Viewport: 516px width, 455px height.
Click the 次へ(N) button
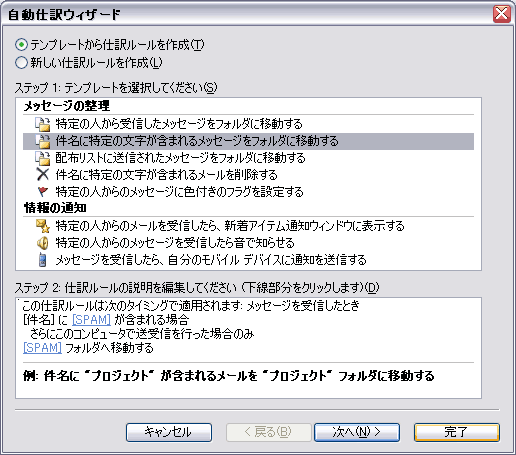357,432
